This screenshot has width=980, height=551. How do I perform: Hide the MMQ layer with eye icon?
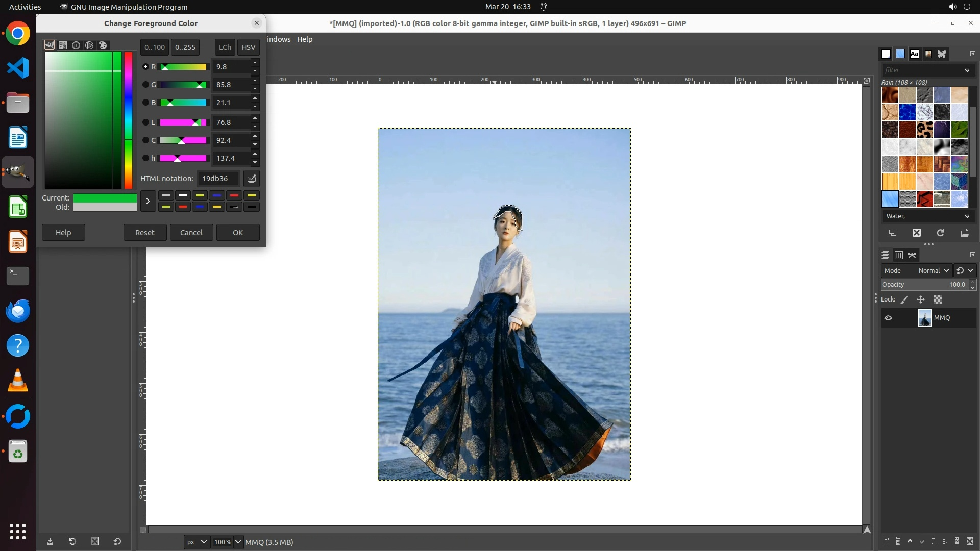(888, 318)
